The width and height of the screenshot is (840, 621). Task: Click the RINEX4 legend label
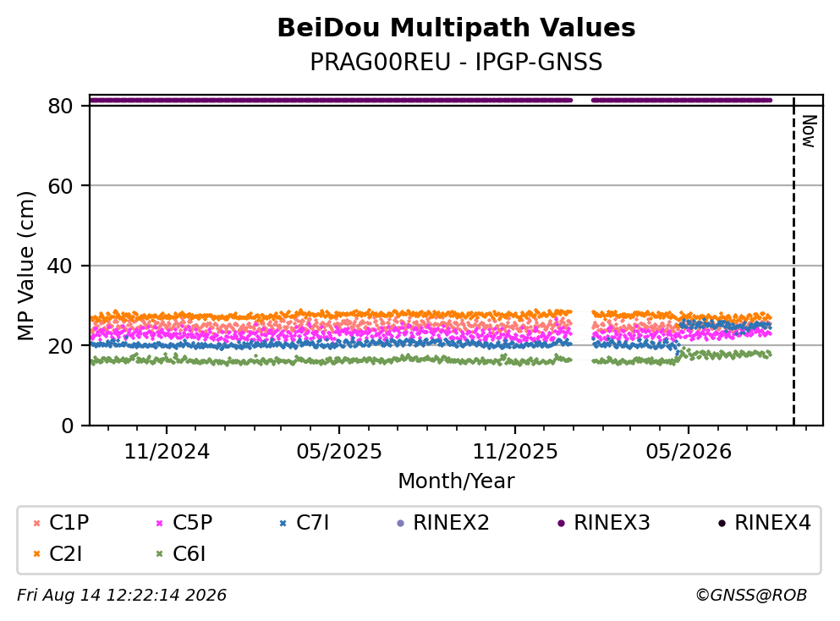tap(772, 522)
